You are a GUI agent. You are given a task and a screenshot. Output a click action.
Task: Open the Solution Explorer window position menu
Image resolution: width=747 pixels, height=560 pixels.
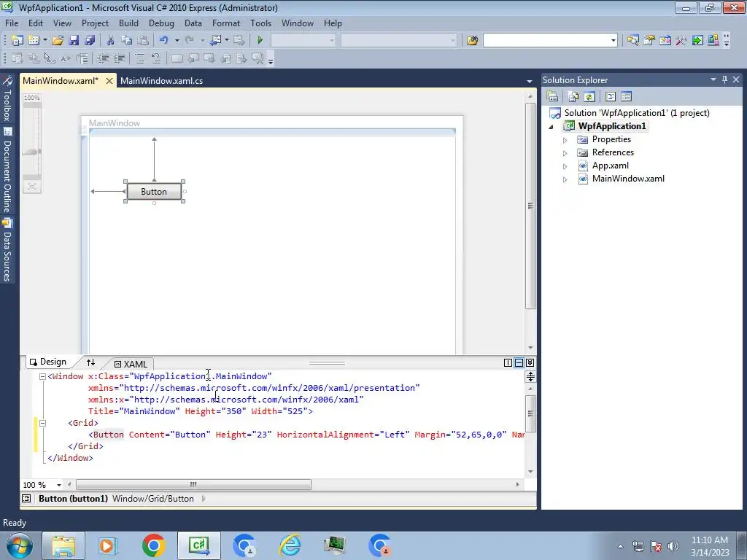[713, 79]
